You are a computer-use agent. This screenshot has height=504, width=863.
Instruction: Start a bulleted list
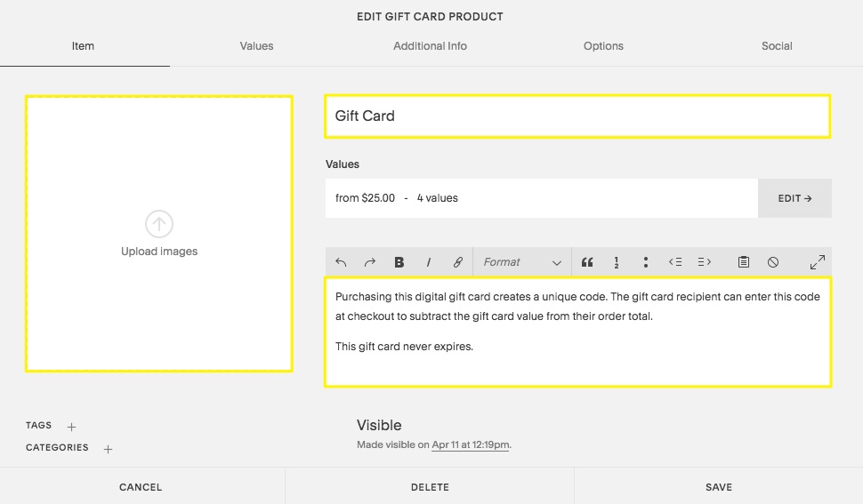(645, 262)
